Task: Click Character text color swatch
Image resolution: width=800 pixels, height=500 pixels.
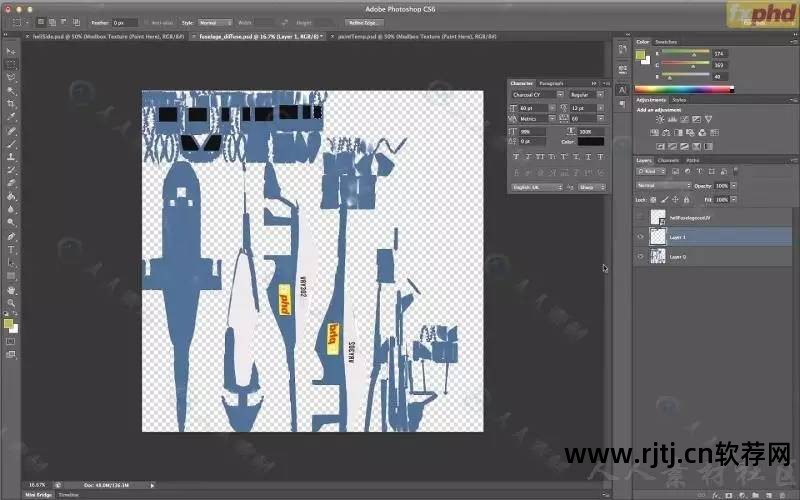Action: pos(591,141)
